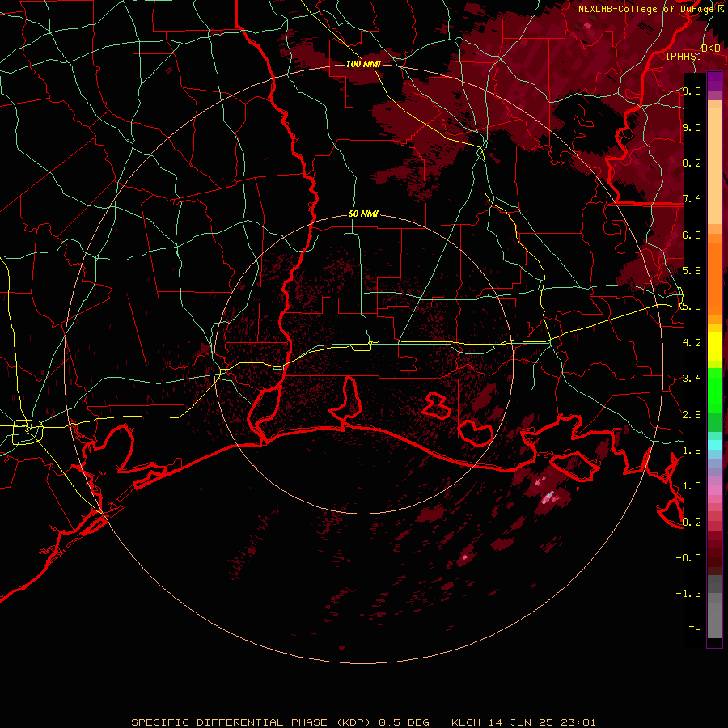Click the purple segment at the color bar top
This screenshot has width=728, height=728.
(x=714, y=81)
